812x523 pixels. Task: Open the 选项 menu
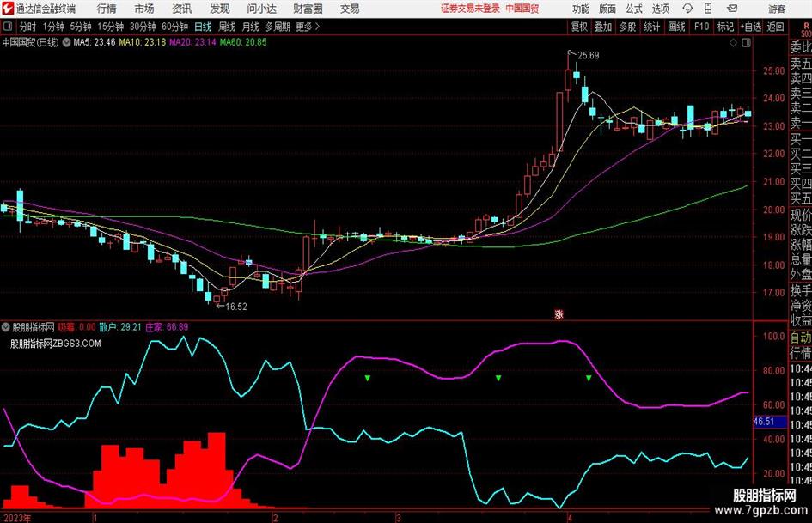click(x=660, y=9)
